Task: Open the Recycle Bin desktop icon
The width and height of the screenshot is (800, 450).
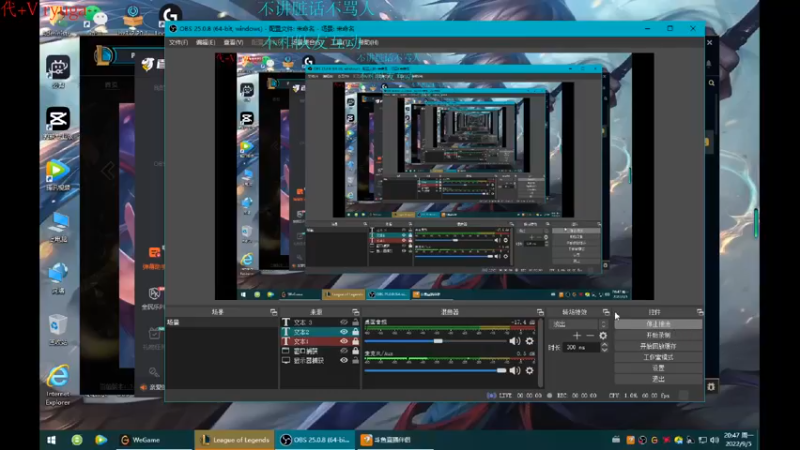Action: tap(58, 331)
